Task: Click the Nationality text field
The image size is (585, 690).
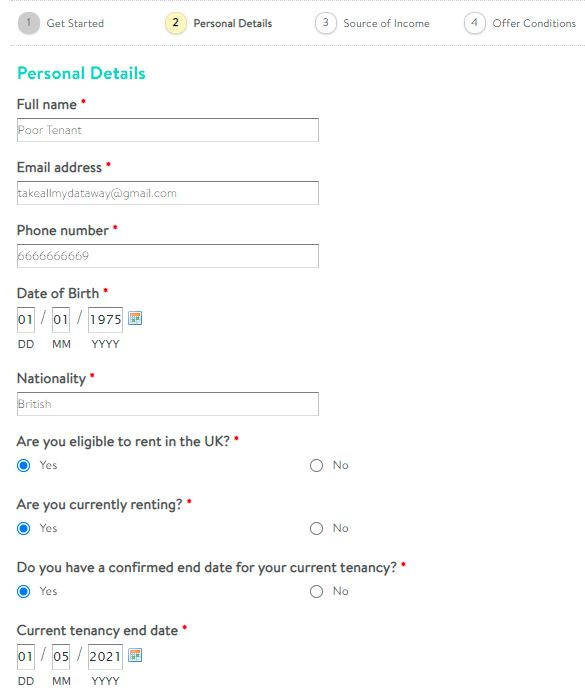Action: point(168,404)
